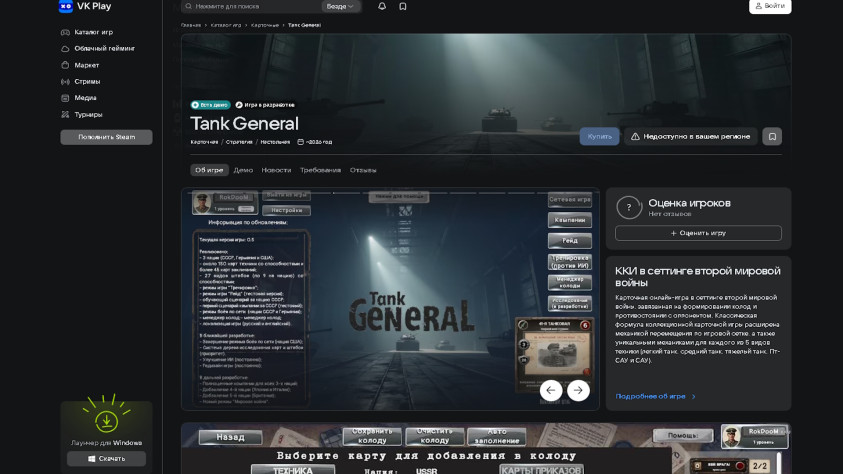Show next screenshot with right arrow
Screen dimensions: 843x474
(x=578, y=390)
